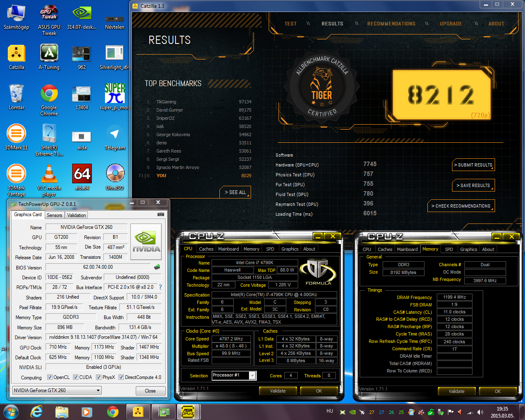525x420 pixels.
Task: Go to Catzilla RECOMMENDATIONS tab
Action: 391,24
